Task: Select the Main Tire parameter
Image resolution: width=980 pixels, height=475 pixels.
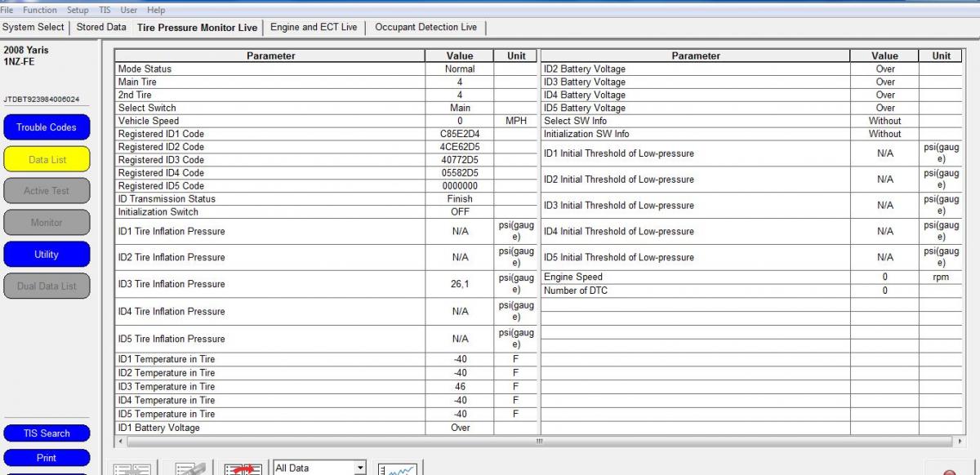Action: coord(269,82)
